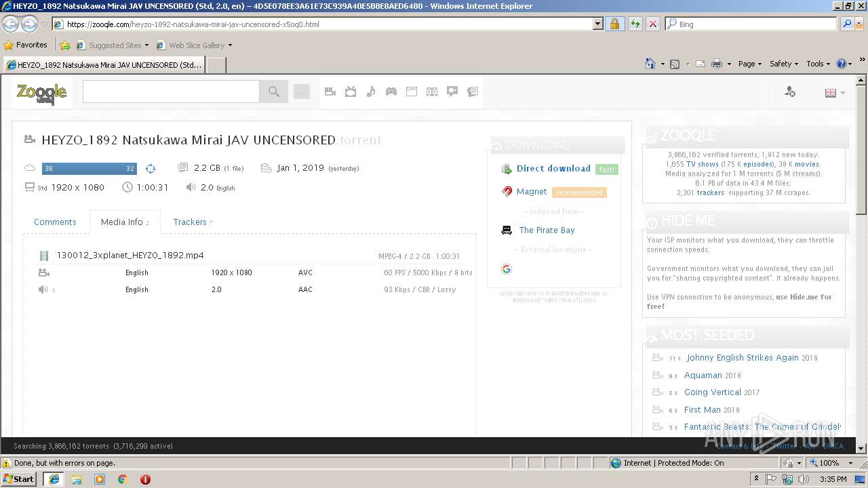Click the user sign-in icon
868x488 pixels.
click(x=790, y=91)
